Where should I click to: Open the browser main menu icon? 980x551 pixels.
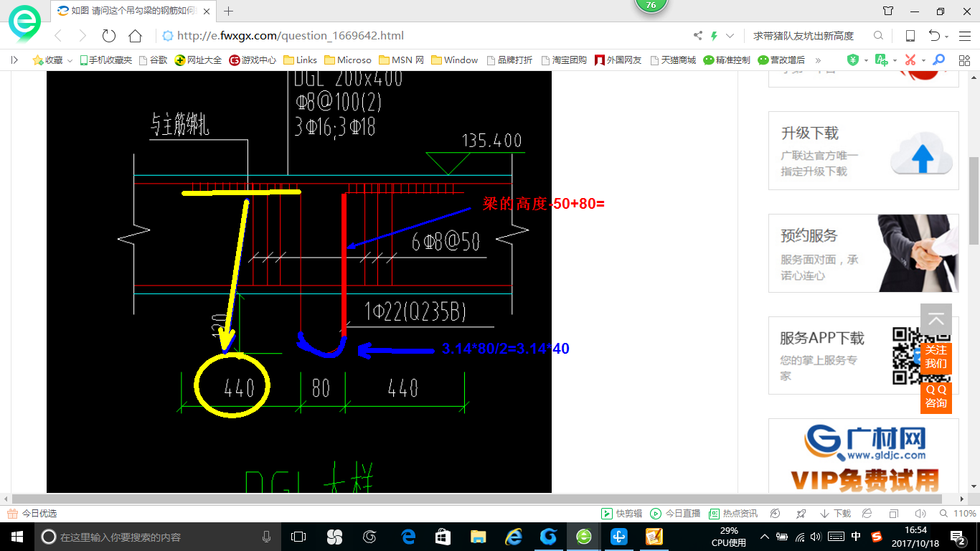point(964,36)
